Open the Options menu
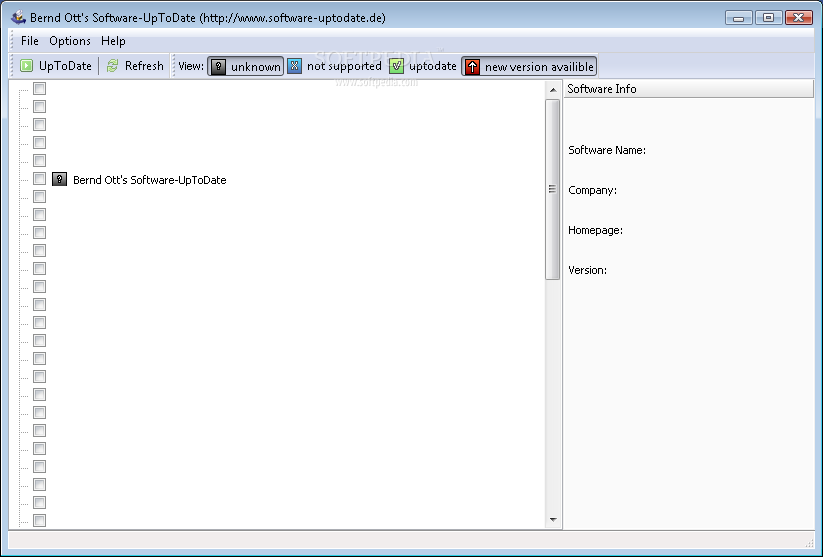Viewport: 823px width, 557px height. [x=70, y=40]
